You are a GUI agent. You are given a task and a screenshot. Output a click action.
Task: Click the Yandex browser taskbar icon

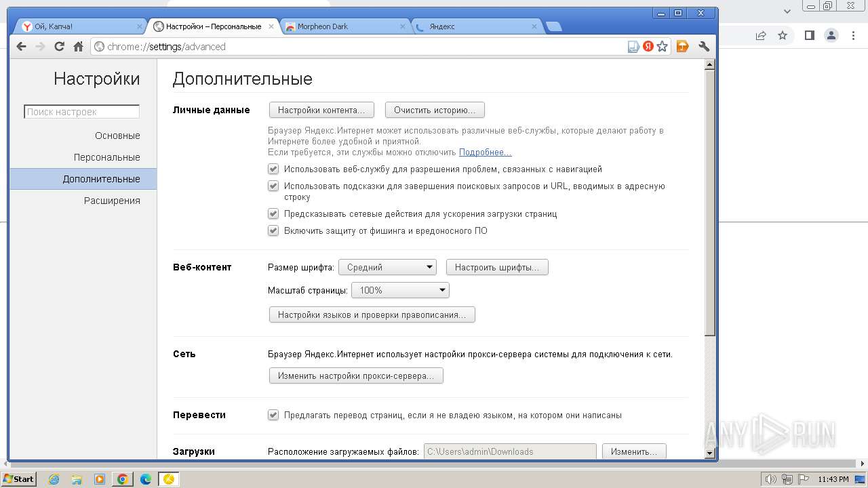pyautogui.click(x=169, y=479)
